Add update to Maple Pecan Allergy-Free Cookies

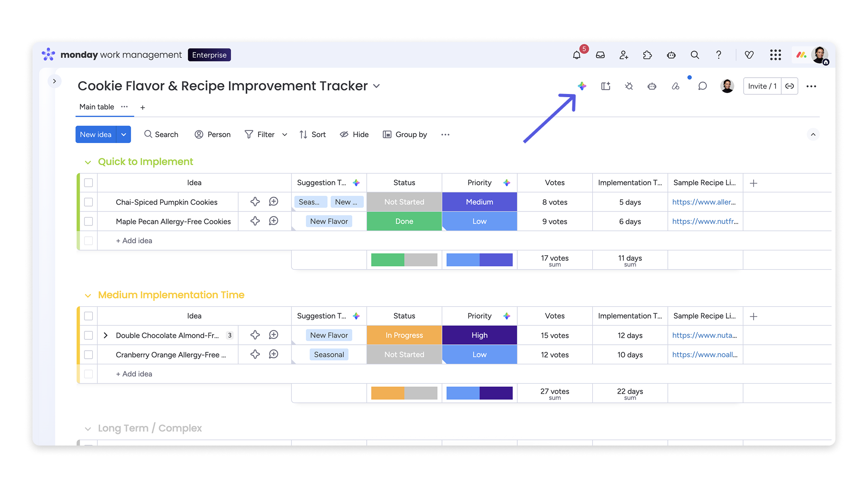tap(274, 221)
